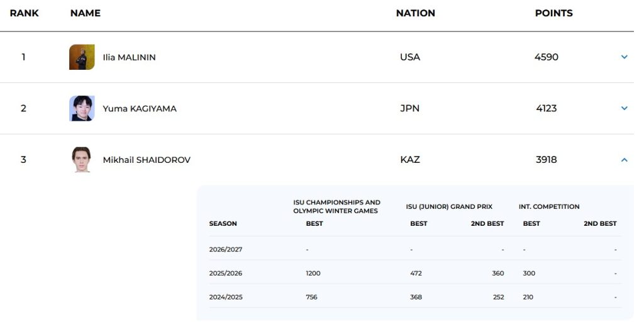644x322 pixels.
Task: Open Mikhail SHAIDOROV's profile photo
Action: pos(82,160)
